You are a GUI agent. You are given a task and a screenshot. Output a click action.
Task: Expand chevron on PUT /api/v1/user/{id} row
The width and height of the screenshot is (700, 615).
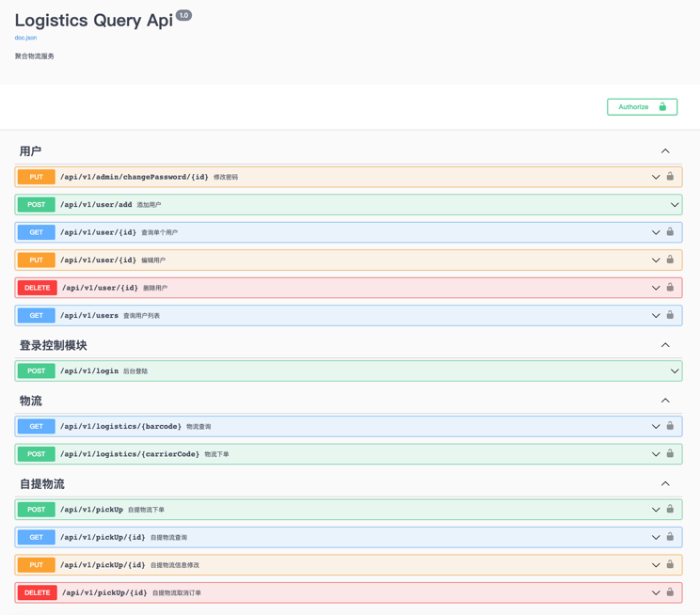[656, 260]
